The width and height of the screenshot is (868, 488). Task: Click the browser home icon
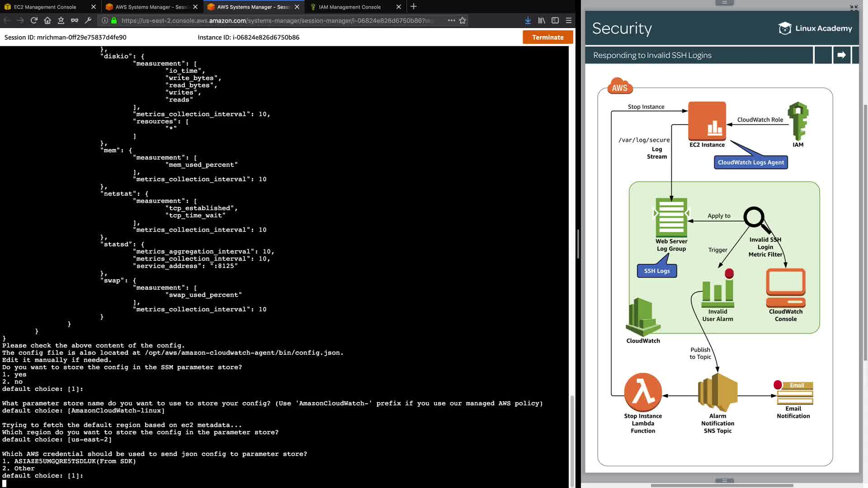[x=47, y=20]
